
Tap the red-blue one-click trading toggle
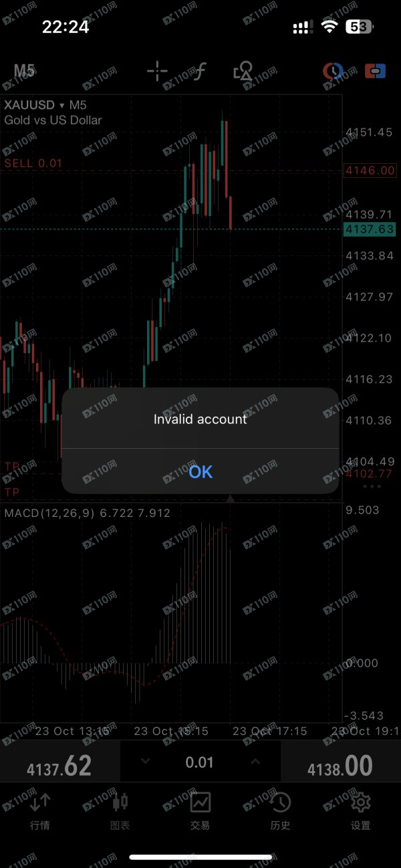coord(375,71)
